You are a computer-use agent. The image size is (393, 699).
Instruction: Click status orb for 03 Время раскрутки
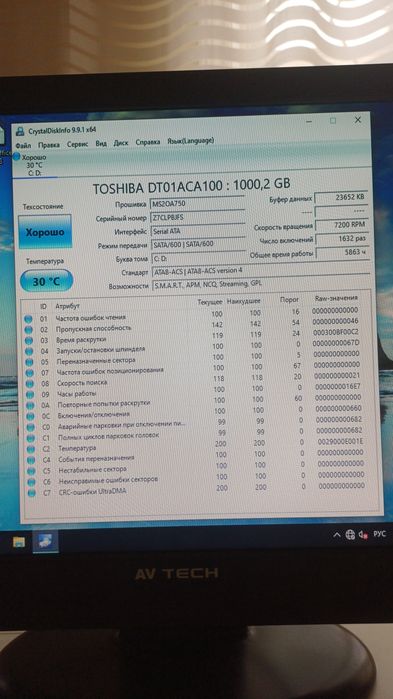(x=29, y=341)
